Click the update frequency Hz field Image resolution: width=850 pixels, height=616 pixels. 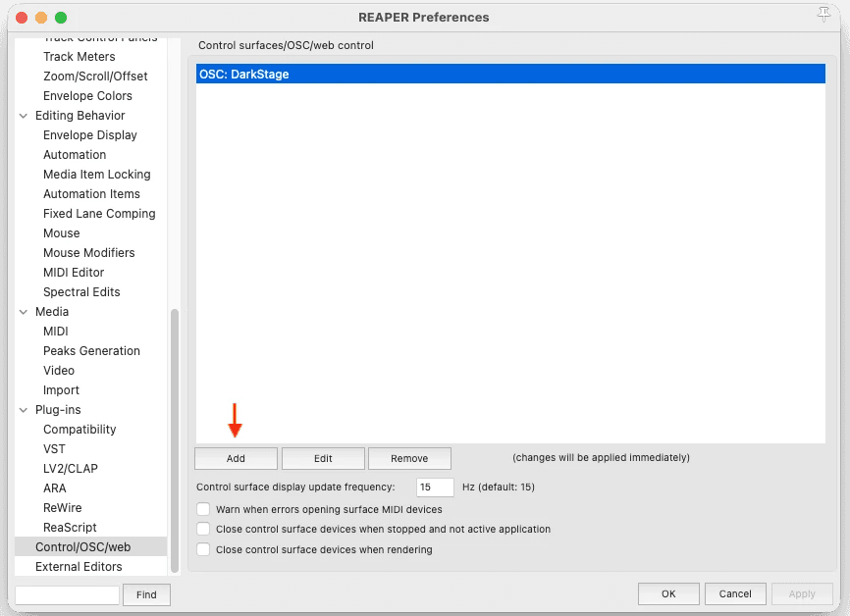[435, 488]
